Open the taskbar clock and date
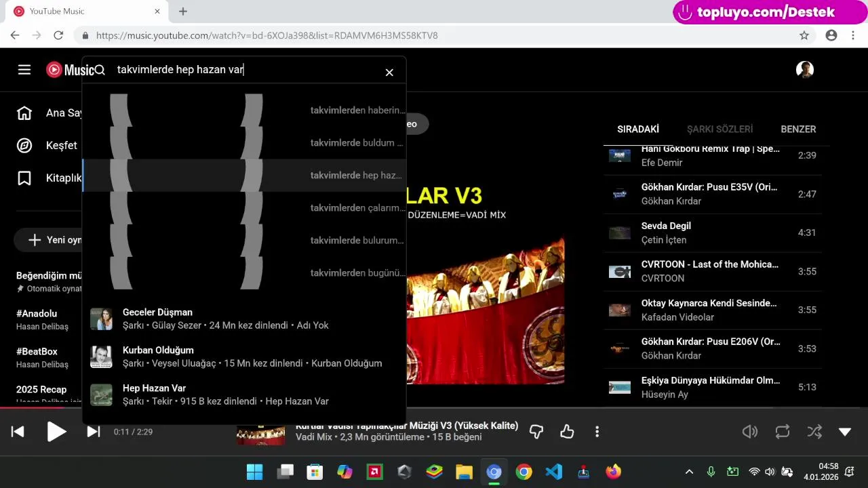 (x=822, y=472)
